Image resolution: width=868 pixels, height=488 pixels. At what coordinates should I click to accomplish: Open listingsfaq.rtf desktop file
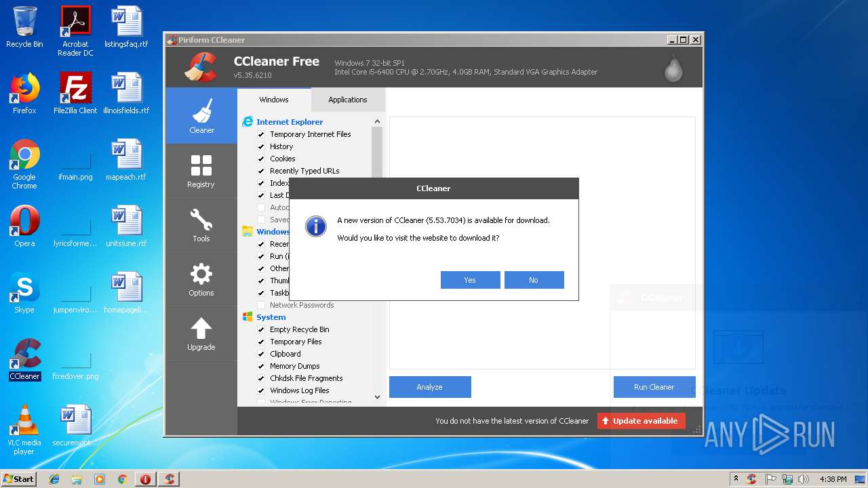tap(126, 27)
